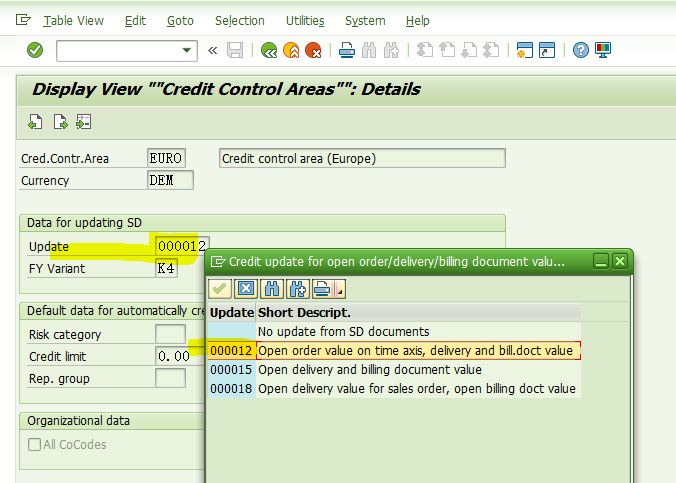Click the Create New Session icon

point(525,50)
